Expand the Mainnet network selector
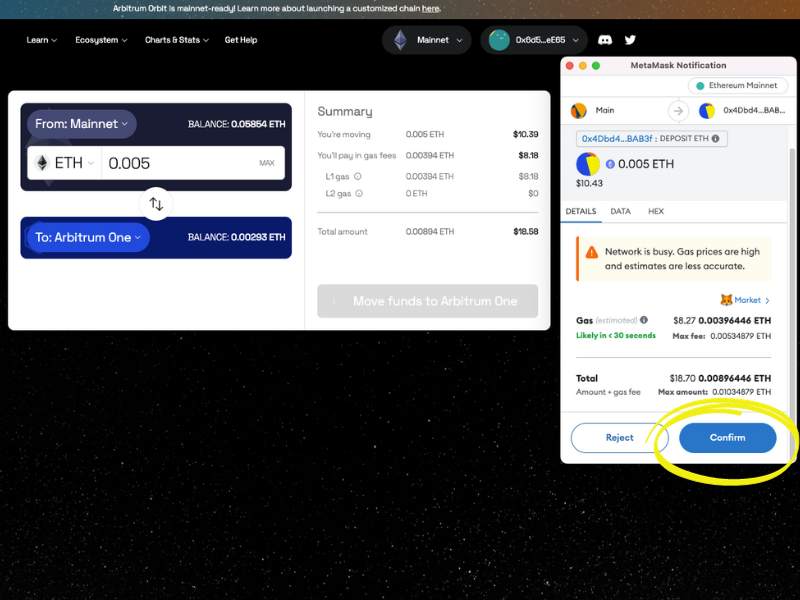Image resolution: width=800 pixels, height=600 pixels. 427,40
